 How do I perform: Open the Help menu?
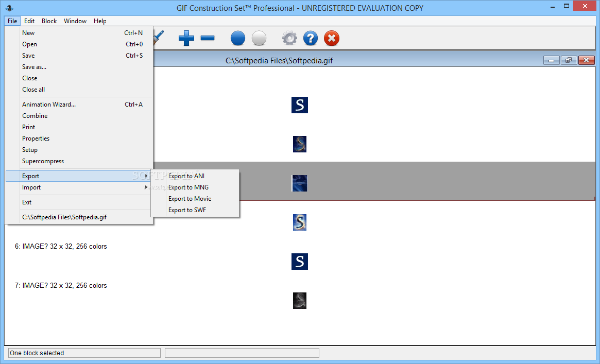click(100, 21)
